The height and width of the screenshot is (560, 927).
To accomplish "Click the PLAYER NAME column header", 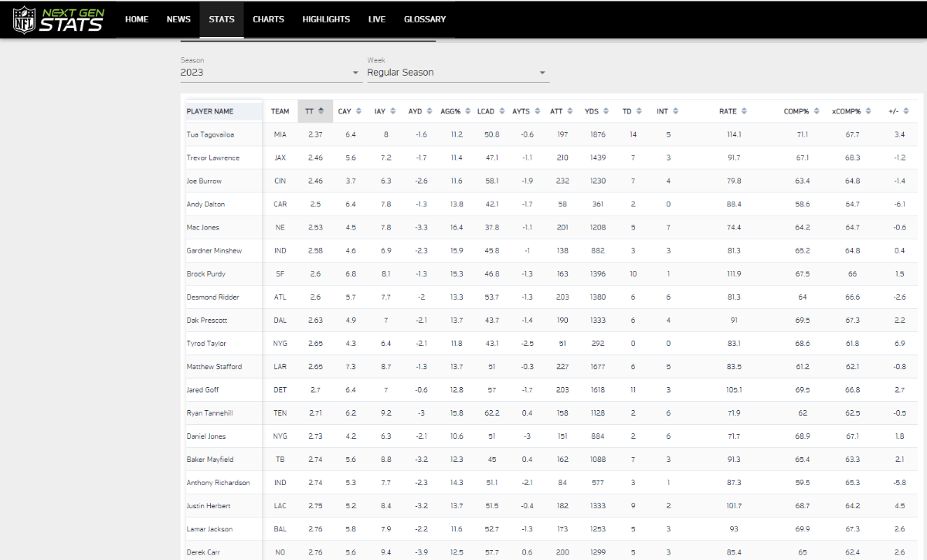I will tap(210, 111).
